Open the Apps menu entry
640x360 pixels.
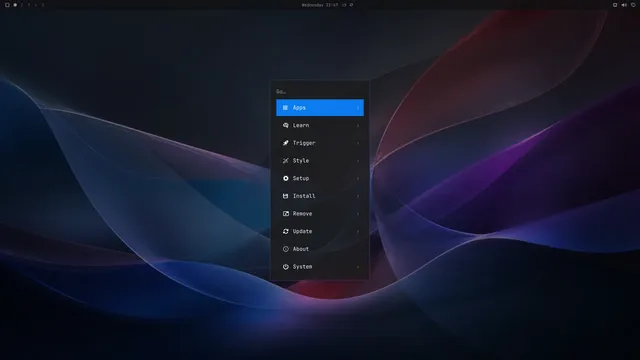[x=320, y=107]
